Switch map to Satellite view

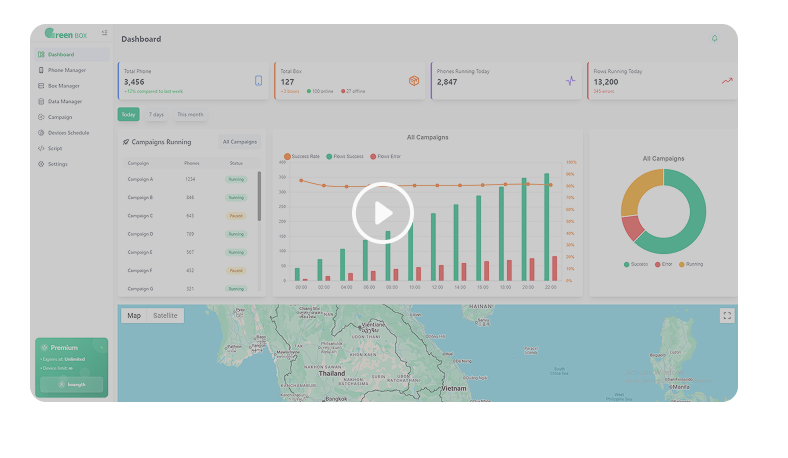pyautogui.click(x=165, y=316)
